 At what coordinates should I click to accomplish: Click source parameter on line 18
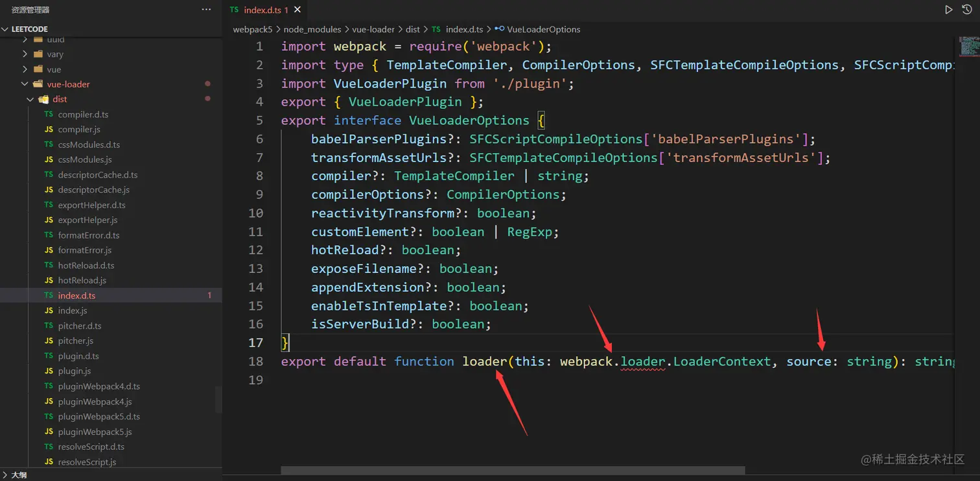(809, 362)
